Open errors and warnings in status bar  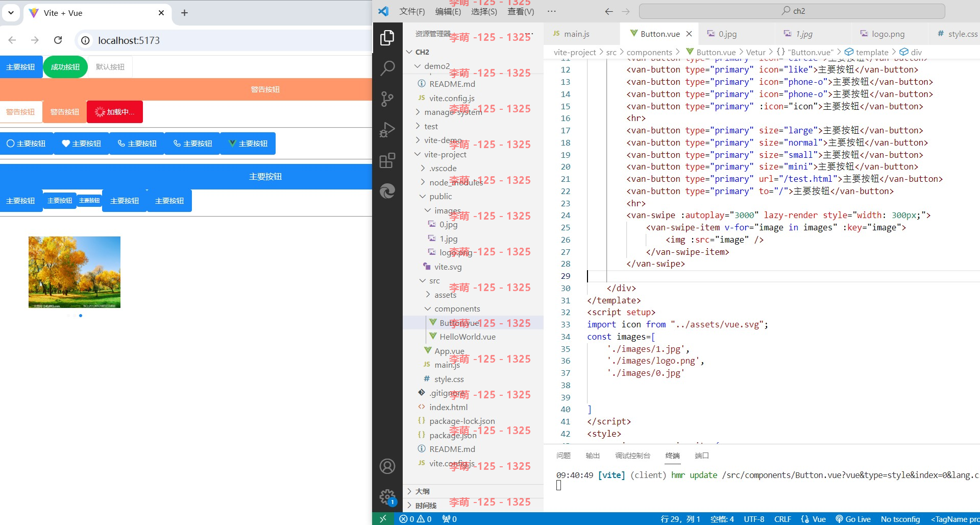415,519
